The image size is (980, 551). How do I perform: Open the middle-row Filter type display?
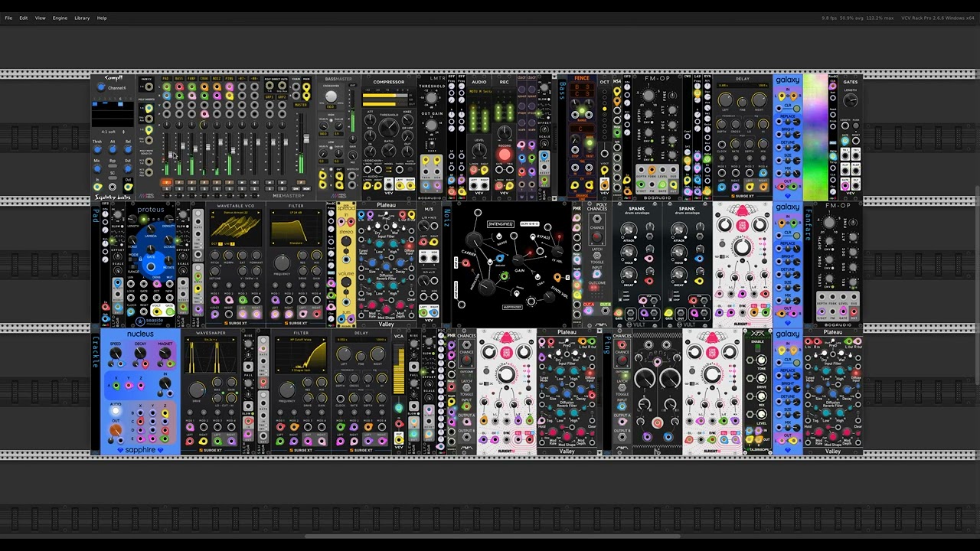296,228
